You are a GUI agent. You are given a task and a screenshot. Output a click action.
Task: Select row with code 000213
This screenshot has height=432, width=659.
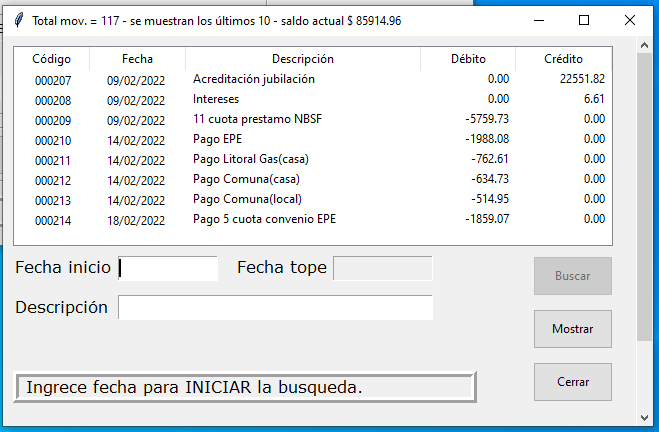(313, 200)
